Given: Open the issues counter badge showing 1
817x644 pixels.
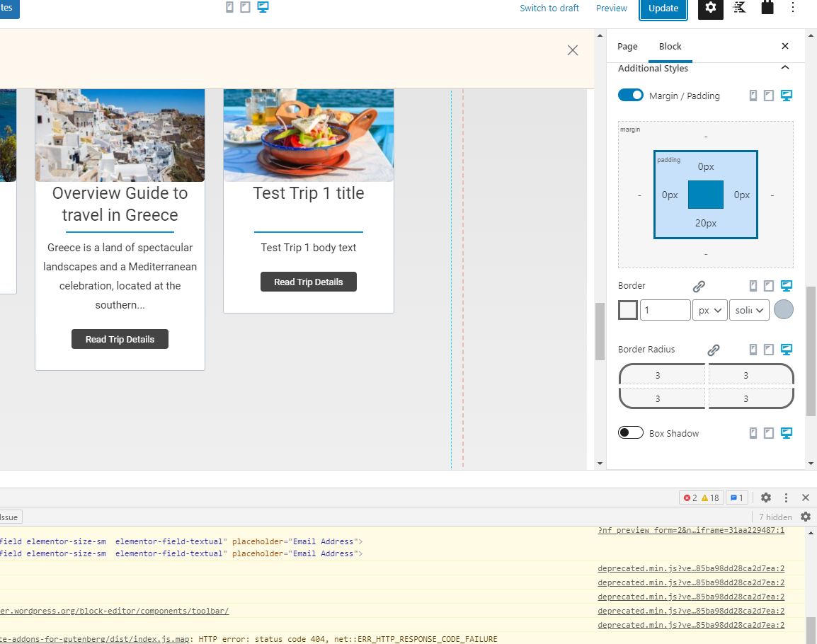Looking at the screenshot, I should [737, 498].
